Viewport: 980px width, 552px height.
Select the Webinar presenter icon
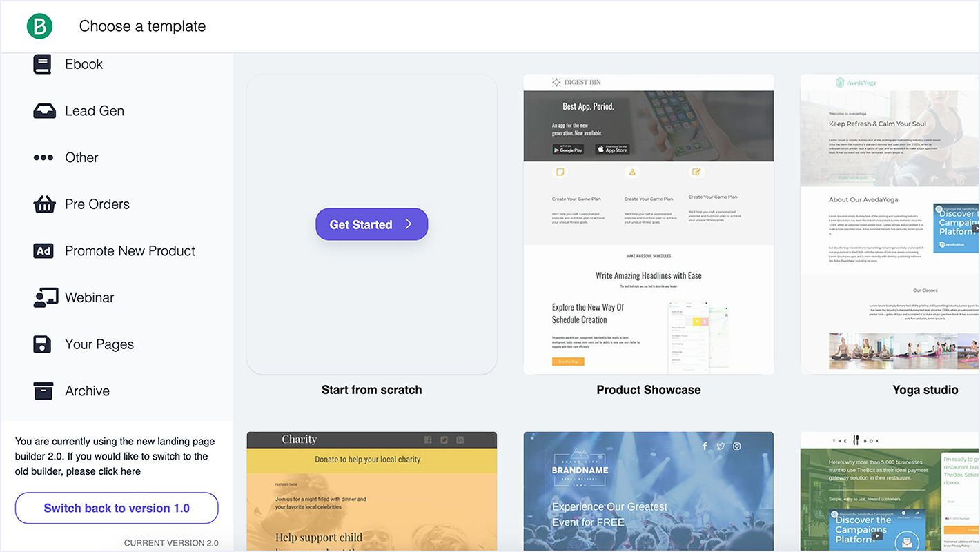(46, 297)
